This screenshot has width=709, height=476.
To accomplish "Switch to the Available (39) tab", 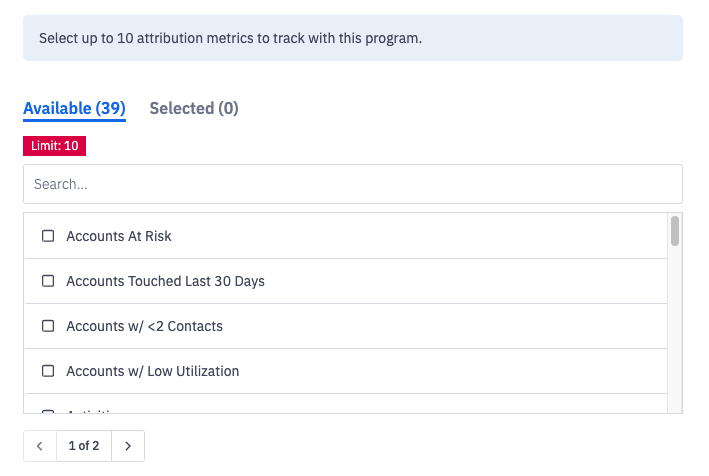I will click(x=74, y=108).
